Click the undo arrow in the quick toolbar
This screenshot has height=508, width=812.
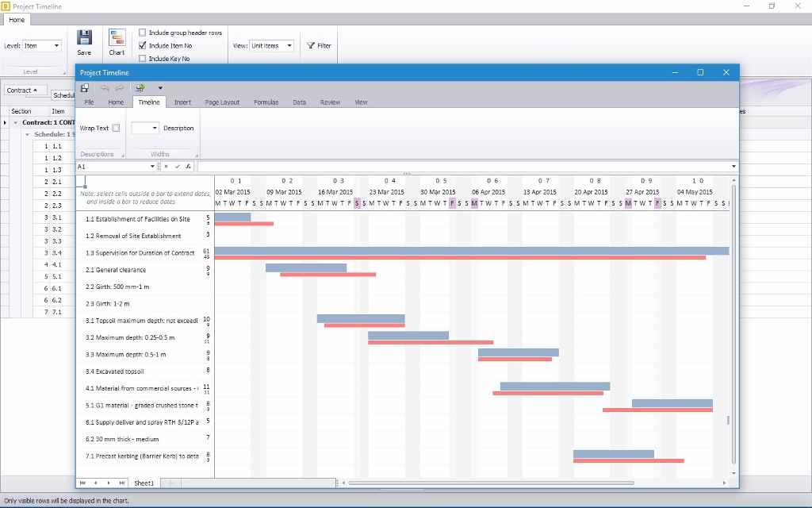tap(104, 88)
